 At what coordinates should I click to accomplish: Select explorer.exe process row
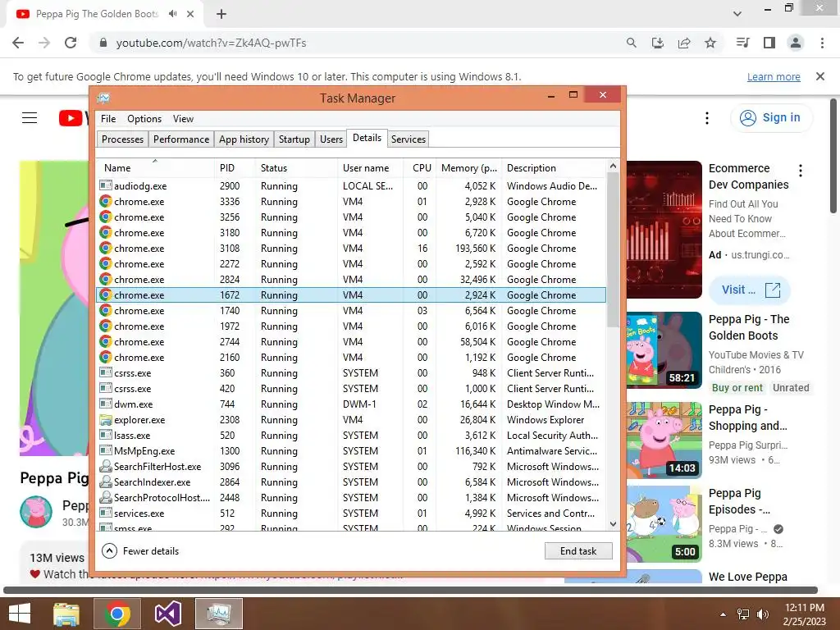(x=351, y=420)
